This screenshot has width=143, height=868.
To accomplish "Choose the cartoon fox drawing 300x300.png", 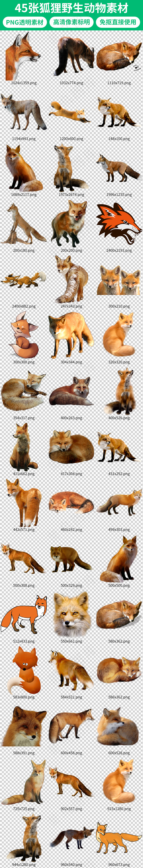I will pyautogui.click(x=24, y=335).
